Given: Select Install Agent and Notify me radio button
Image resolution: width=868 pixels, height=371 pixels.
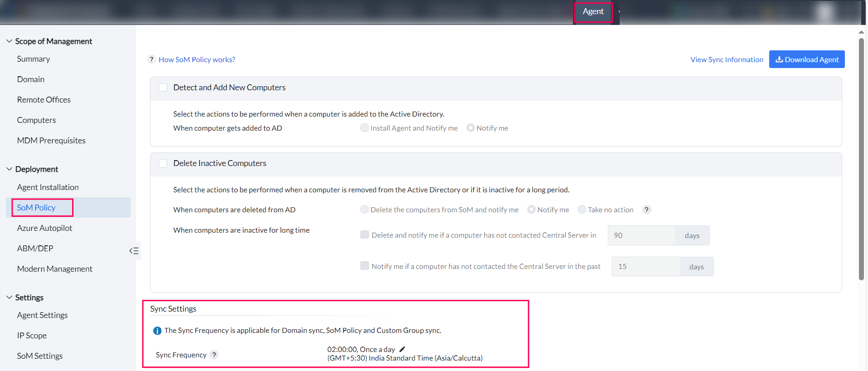Looking at the screenshot, I should coord(364,128).
